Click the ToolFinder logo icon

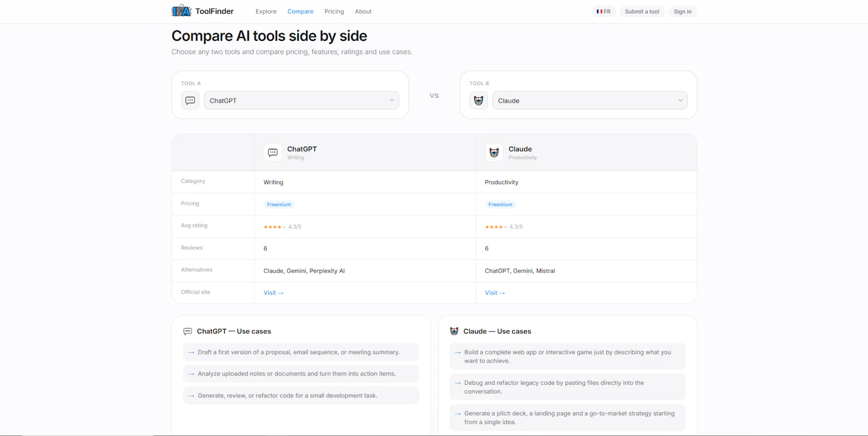(181, 11)
